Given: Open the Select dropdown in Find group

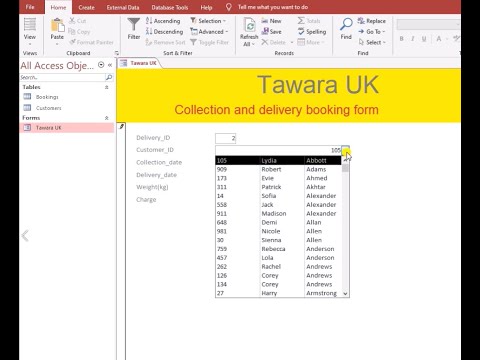Looking at the screenshot, I should (x=372, y=42).
